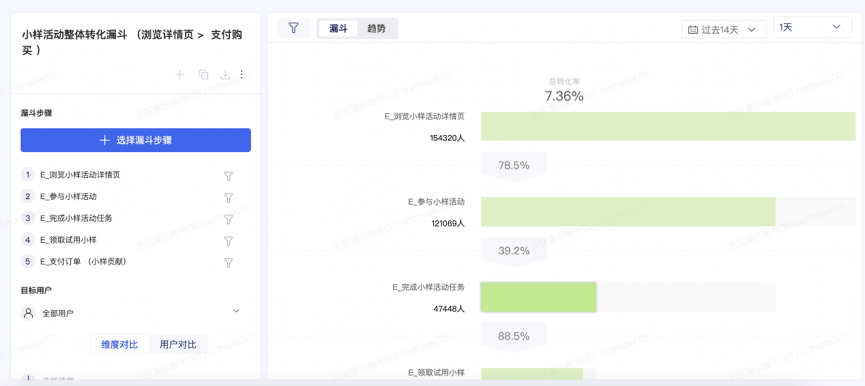Click the 7.36% total conversion rate value
865x386 pixels.
pos(564,96)
